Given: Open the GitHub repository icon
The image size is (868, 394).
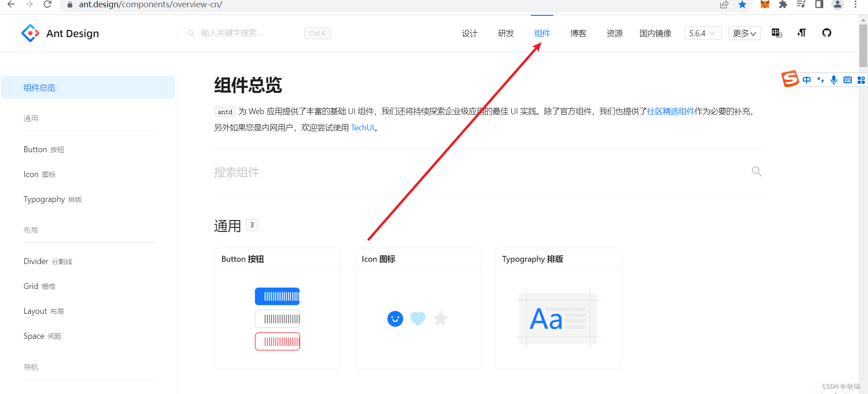Looking at the screenshot, I should coord(827,33).
